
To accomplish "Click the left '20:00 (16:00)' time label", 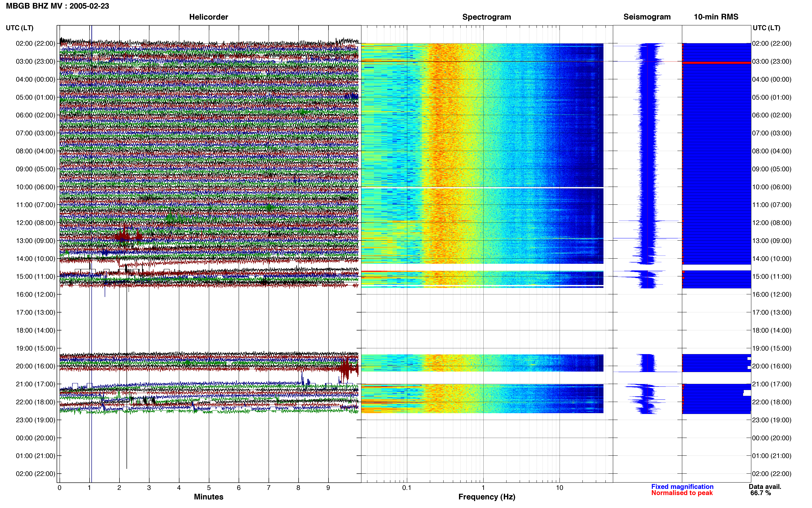I will pos(35,366).
